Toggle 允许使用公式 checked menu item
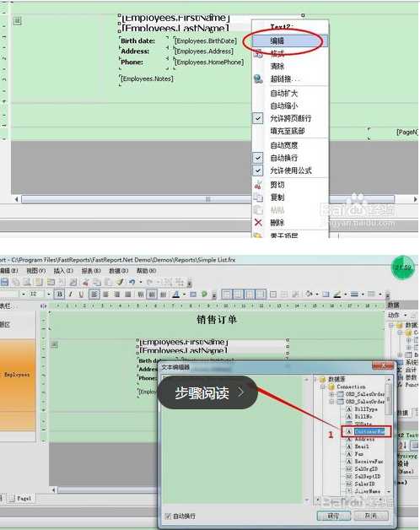The width and height of the screenshot is (420, 530). (289, 170)
